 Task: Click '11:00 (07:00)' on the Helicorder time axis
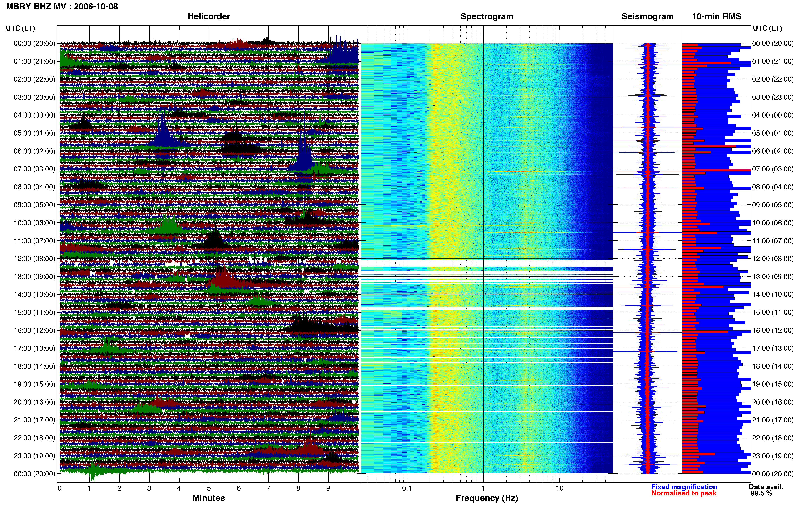point(34,241)
